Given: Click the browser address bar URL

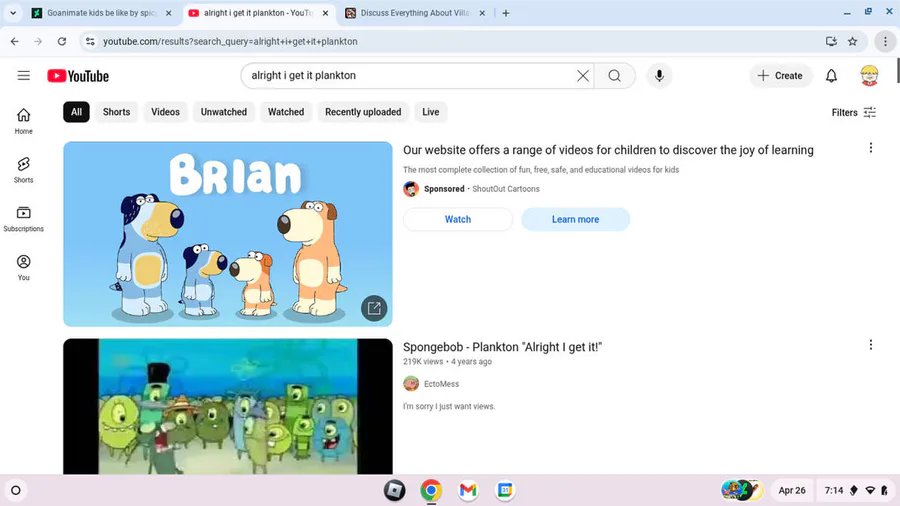Looking at the screenshot, I should 230,41.
